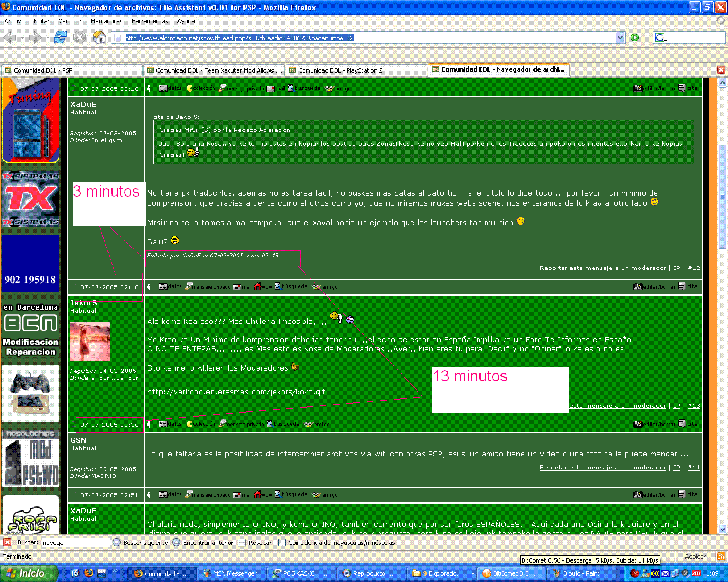Click the Stop loading button

coord(80,38)
